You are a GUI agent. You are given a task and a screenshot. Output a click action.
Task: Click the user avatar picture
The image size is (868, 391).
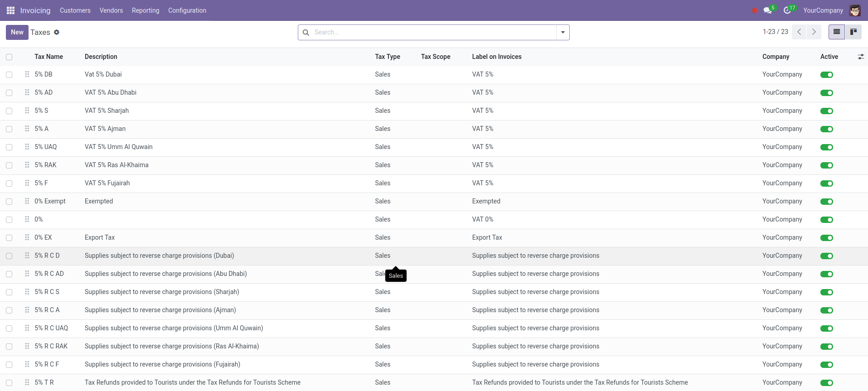point(855,10)
